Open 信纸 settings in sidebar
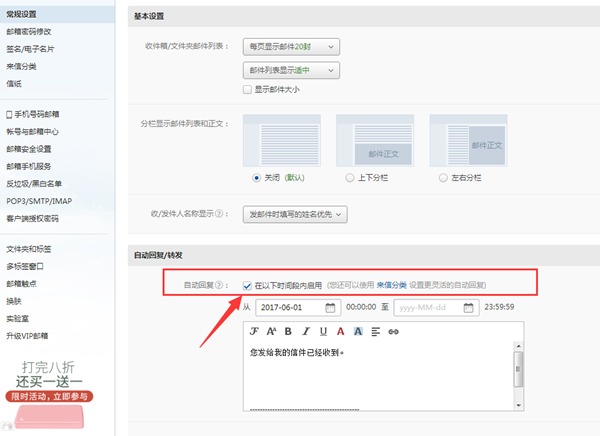This screenshot has height=436, width=600. (x=14, y=83)
